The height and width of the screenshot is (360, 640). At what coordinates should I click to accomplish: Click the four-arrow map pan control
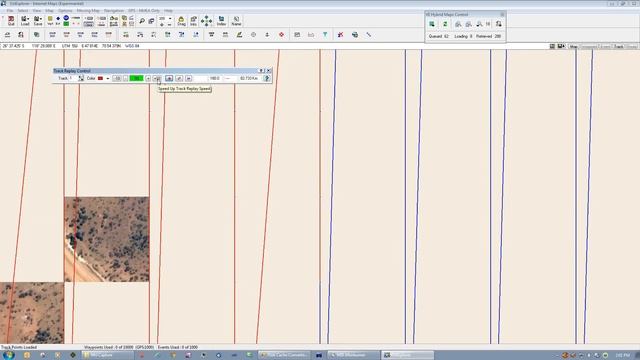point(207,21)
